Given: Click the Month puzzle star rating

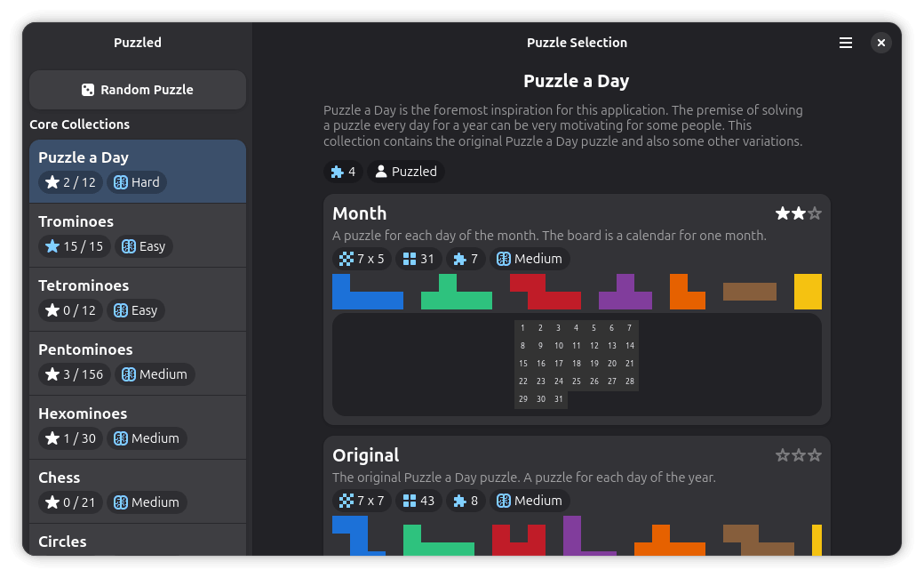Looking at the screenshot, I should pos(798,213).
